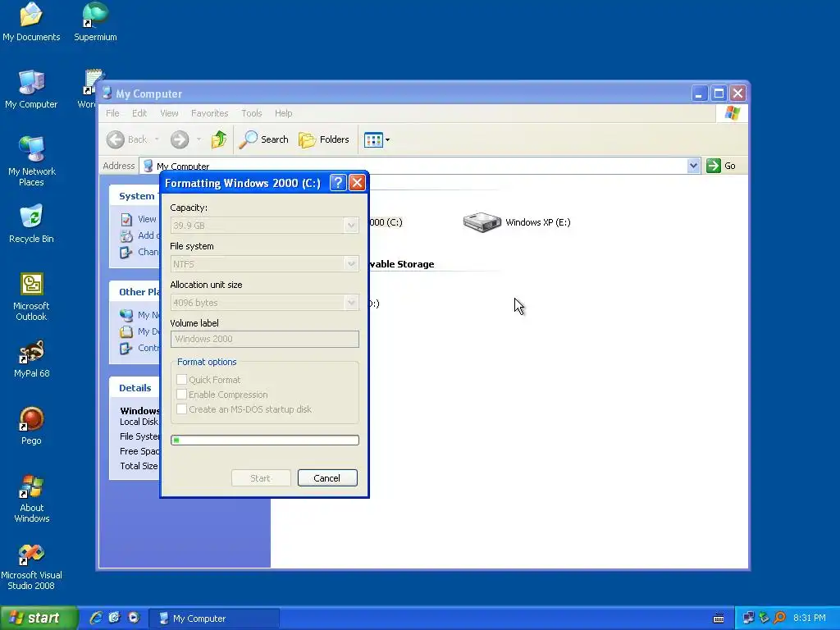The image size is (840, 630).
Task: Launch Internet Explorer from Quick Launch
Action: coord(96,619)
